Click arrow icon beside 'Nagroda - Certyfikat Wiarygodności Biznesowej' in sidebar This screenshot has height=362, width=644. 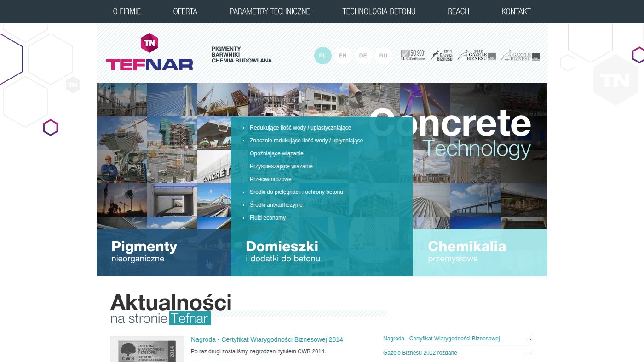point(528,339)
